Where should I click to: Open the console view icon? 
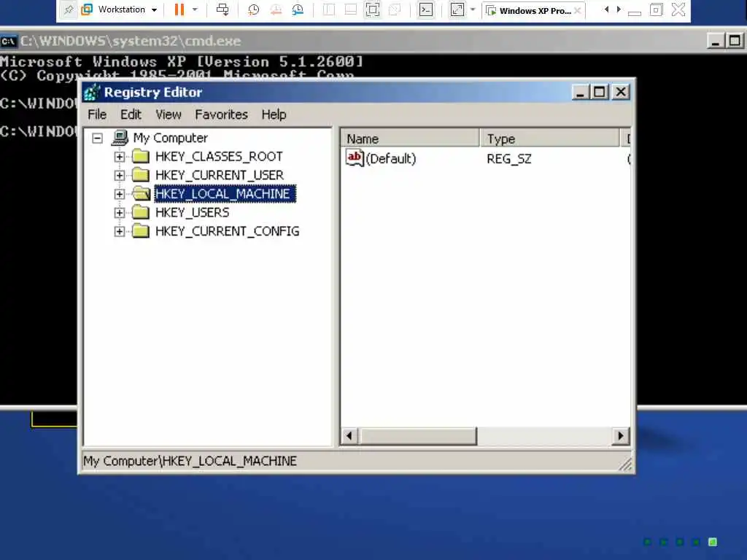pyautogui.click(x=426, y=9)
